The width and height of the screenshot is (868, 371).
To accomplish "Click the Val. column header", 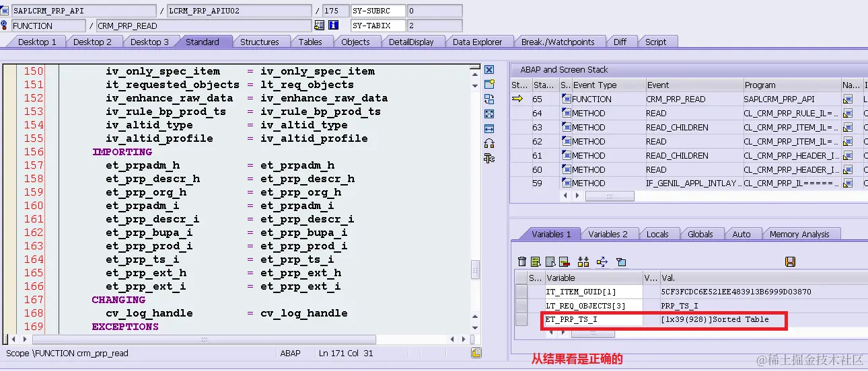I will (x=762, y=278).
